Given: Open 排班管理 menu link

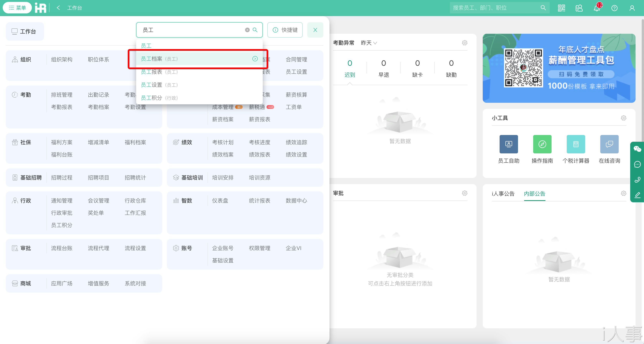Looking at the screenshot, I should coord(62,95).
